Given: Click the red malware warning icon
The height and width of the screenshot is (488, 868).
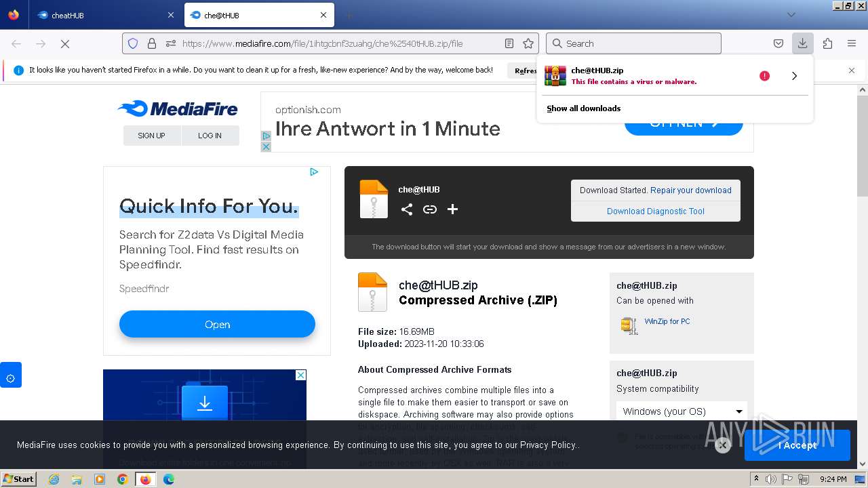Looking at the screenshot, I should pos(764,76).
